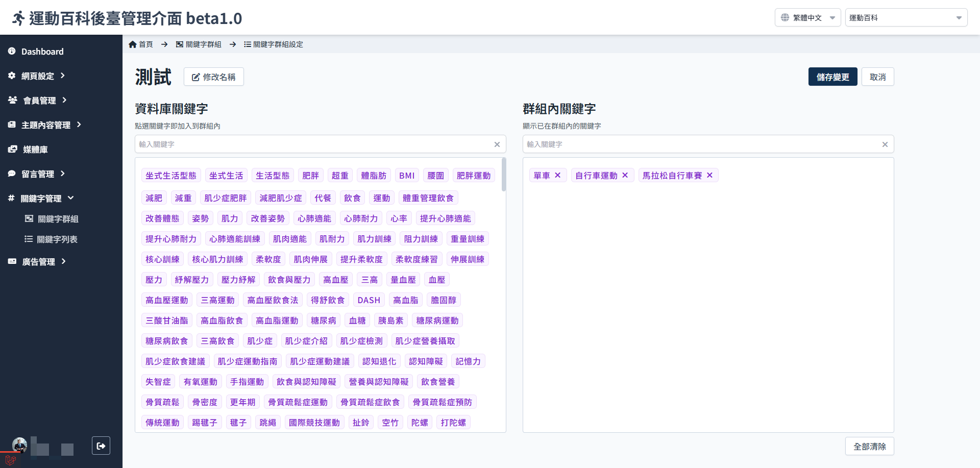Open the 繁體中文 language dropdown
The height and width of the screenshot is (468, 980).
tap(807, 17)
